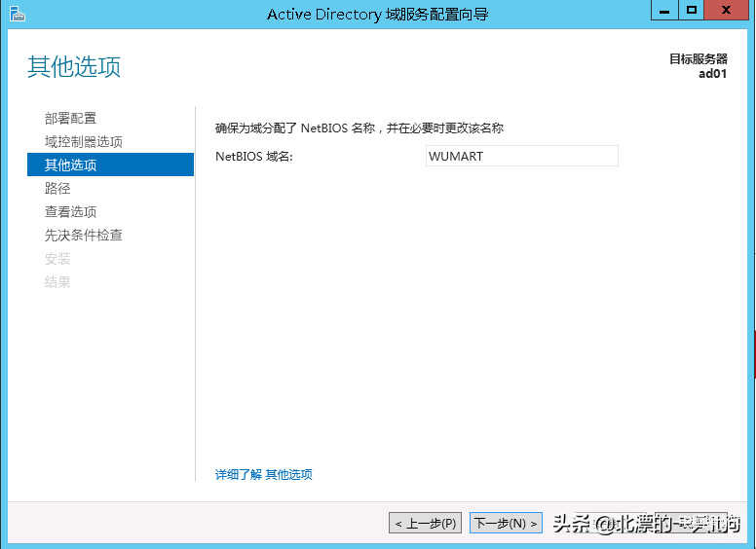Click the 确保为域分配了 NetBIOS 名称 description text
The image size is (756, 549).
pos(359,128)
